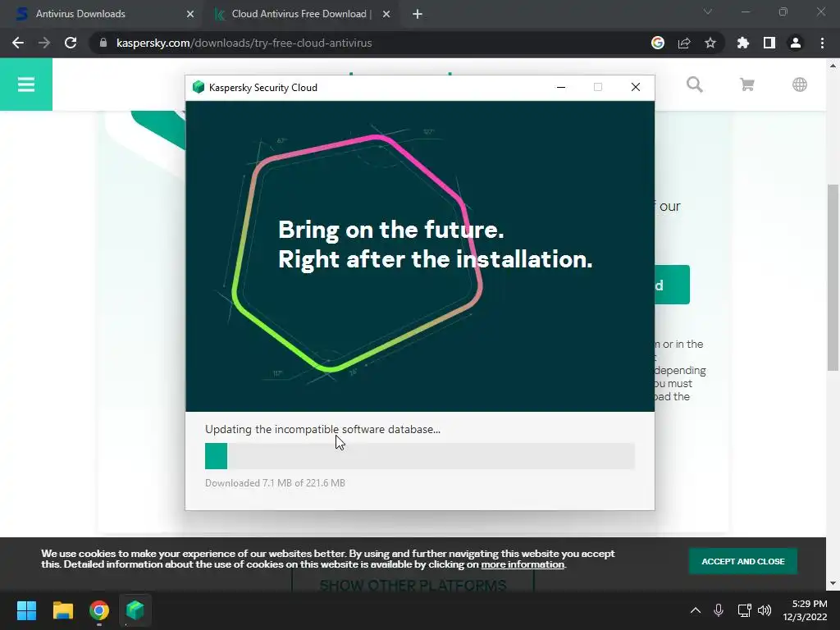
Task: Close the Kaspersky Security Cloud installer
Action: click(636, 87)
